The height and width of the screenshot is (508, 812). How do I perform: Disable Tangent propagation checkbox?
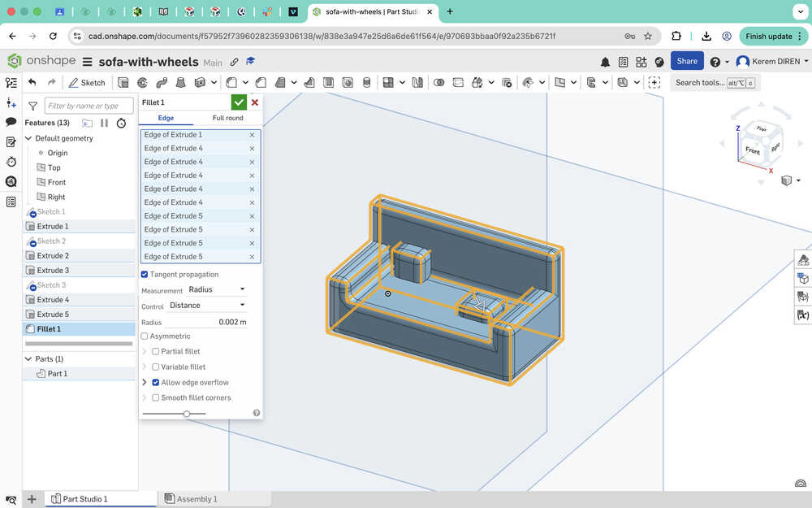tap(145, 275)
